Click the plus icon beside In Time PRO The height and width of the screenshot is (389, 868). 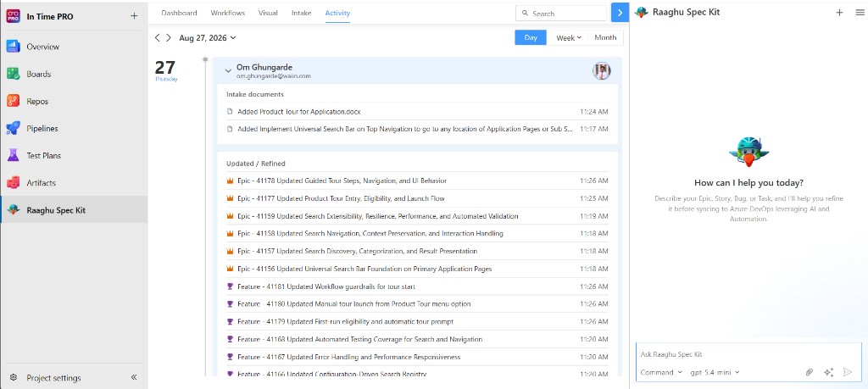pyautogui.click(x=134, y=16)
